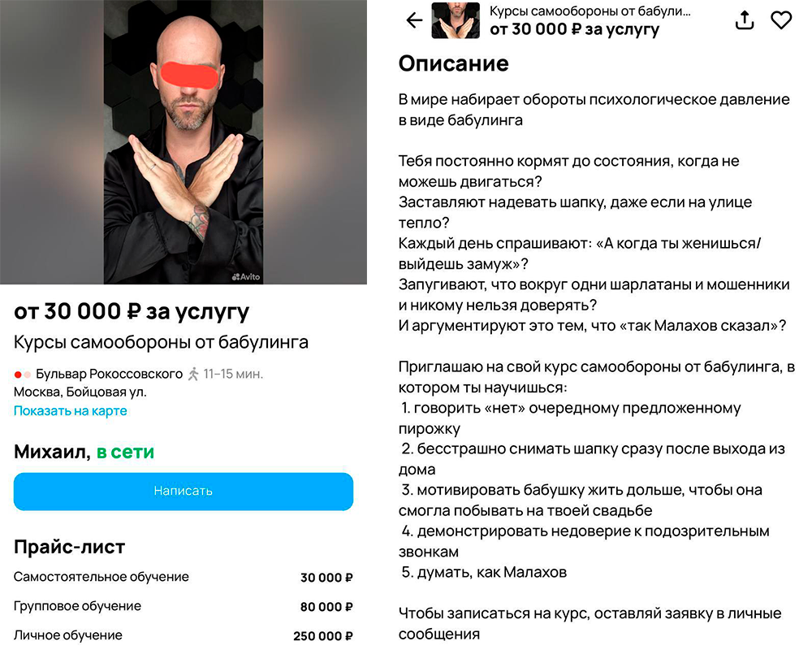Click the Бульвар Рокоссовского metro station

point(109,374)
